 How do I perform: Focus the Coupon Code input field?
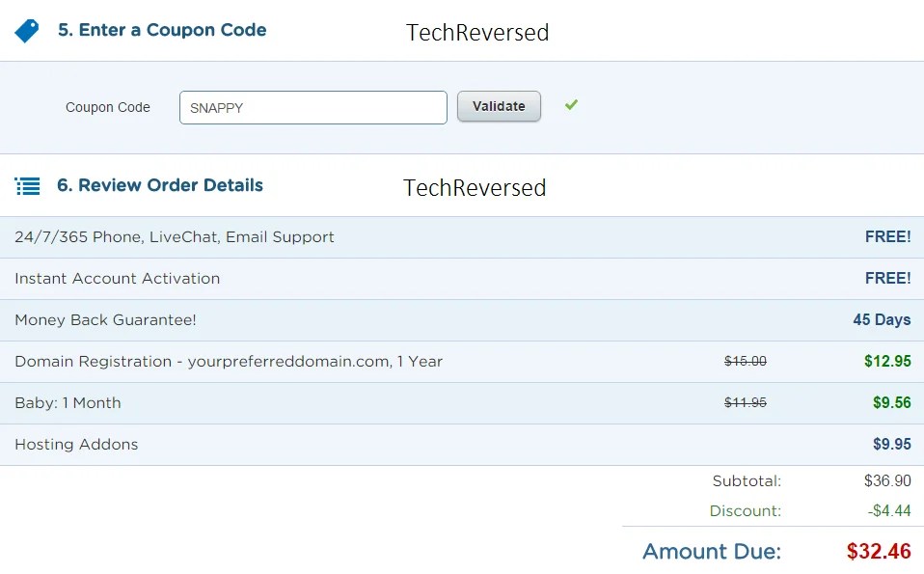pos(313,107)
